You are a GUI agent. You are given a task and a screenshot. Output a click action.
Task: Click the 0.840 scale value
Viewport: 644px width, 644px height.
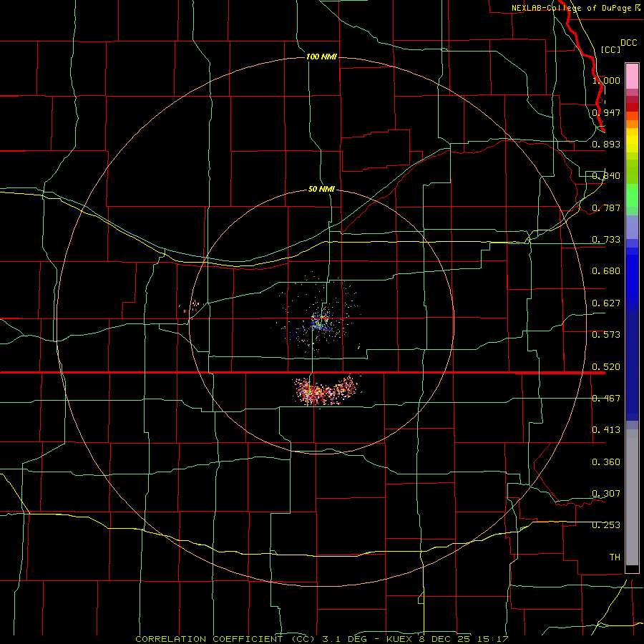click(x=606, y=176)
